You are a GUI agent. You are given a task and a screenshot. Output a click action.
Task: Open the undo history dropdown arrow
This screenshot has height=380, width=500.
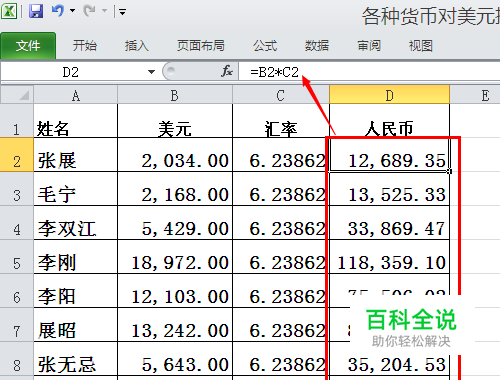coord(72,11)
